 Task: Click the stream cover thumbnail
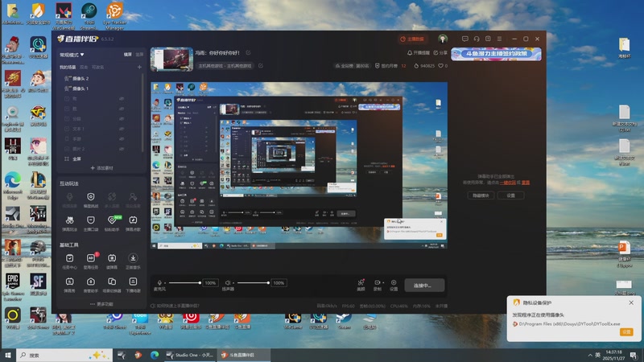pyautogui.click(x=171, y=59)
